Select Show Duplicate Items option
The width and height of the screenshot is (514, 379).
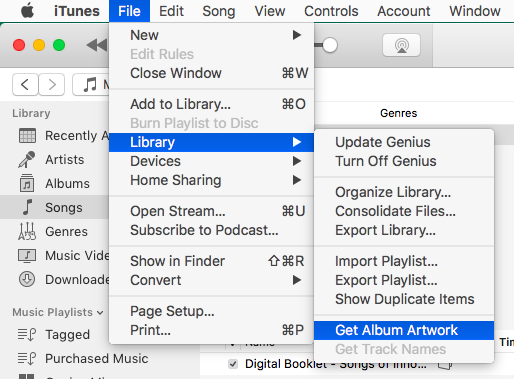point(404,299)
